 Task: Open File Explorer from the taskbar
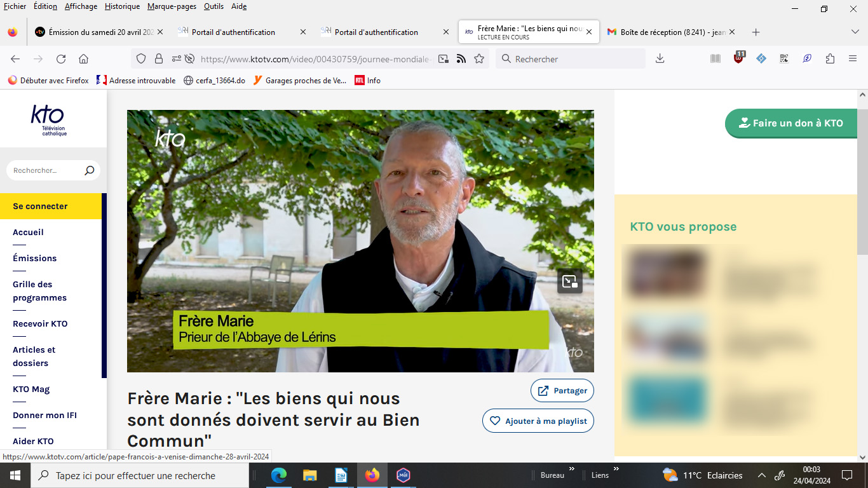[309, 475]
